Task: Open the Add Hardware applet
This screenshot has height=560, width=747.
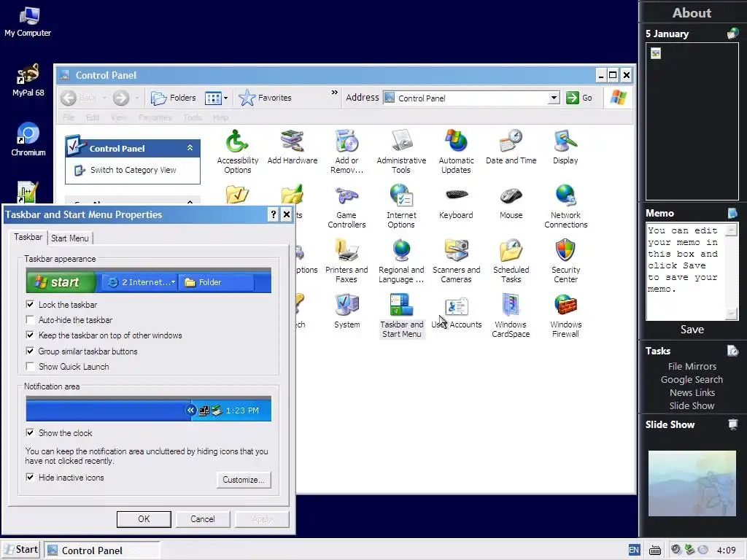Action: point(292,147)
